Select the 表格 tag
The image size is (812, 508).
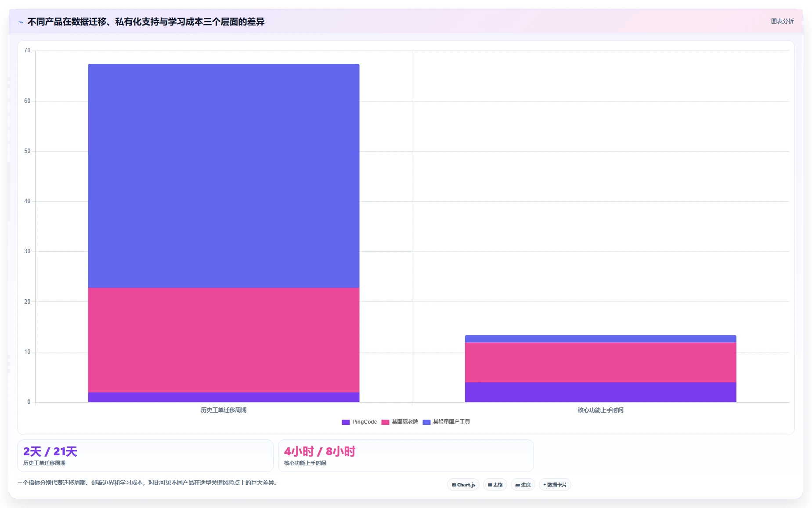click(495, 485)
